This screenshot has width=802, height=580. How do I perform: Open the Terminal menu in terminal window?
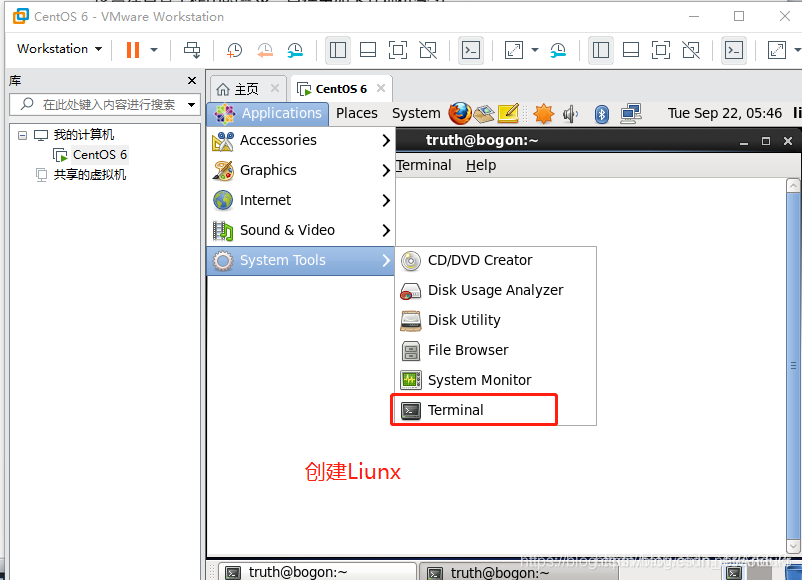pos(424,165)
